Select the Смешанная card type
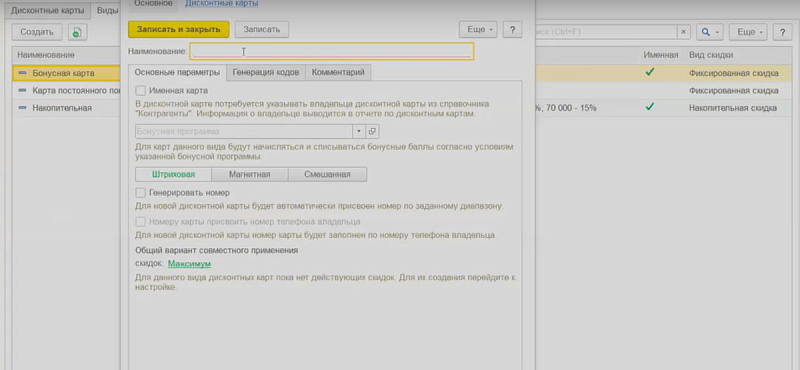The image size is (800, 370). (327, 174)
